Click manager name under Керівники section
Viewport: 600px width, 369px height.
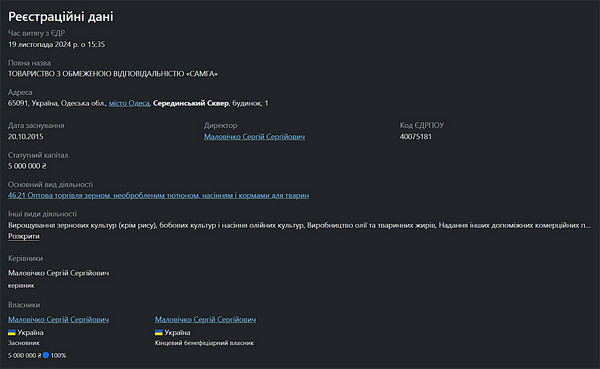click(x=59, y=273)
